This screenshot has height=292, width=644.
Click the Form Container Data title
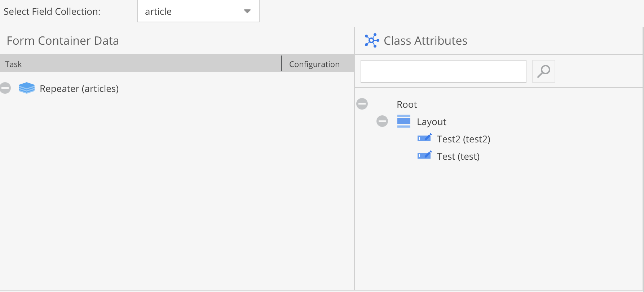tap(63, 41)
